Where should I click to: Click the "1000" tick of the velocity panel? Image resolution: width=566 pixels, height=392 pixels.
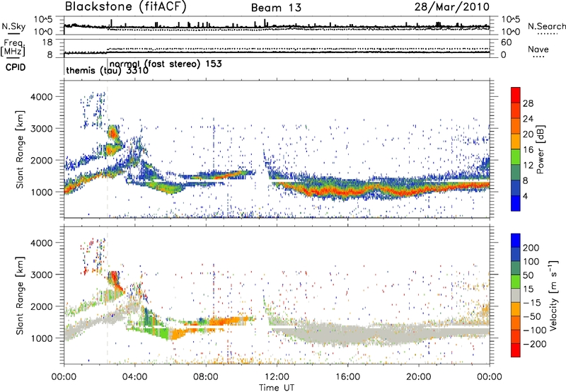point(42,338)
